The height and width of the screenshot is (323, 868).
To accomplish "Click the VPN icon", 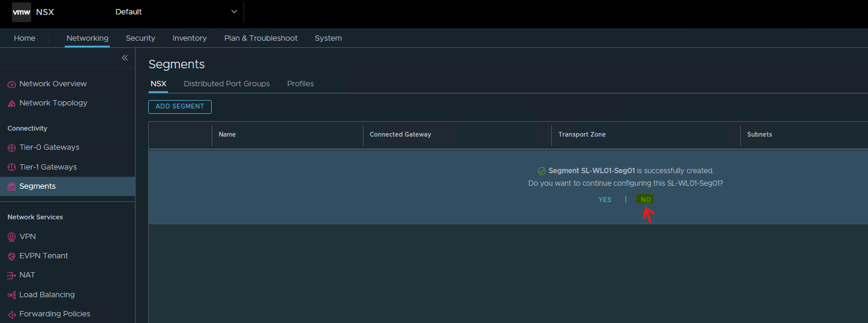I will pyautogui.click(x=11, y=237).
